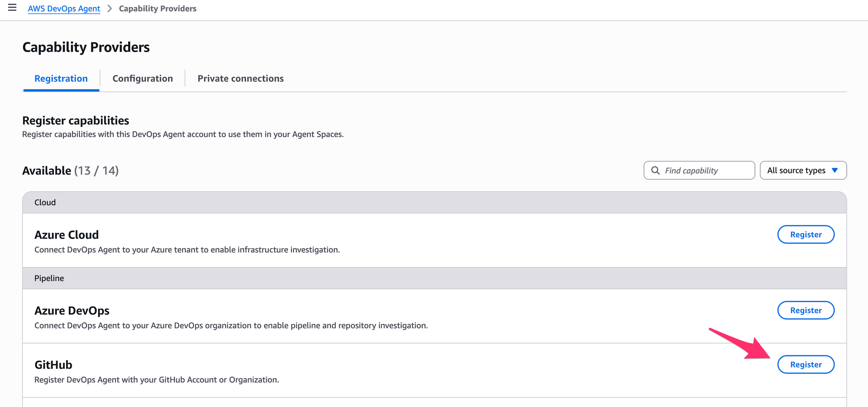Click the breadcrumb chevron separator
Viewport: 868px width, 407px height.
pyautogui.click(x=109, y=9)
